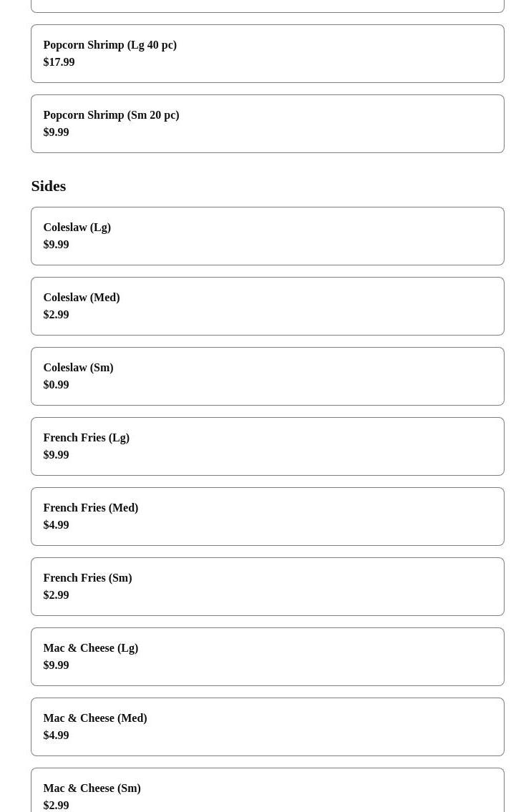Open the French Fries (Lg) item
521x812 pixels.
coord(267,446)
